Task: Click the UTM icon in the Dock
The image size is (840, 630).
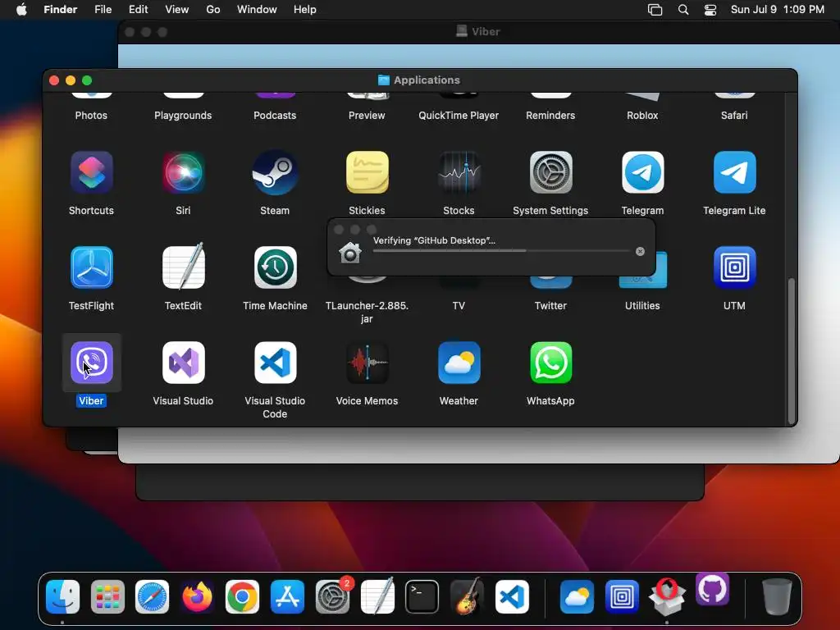Action: tap(622, 597)
